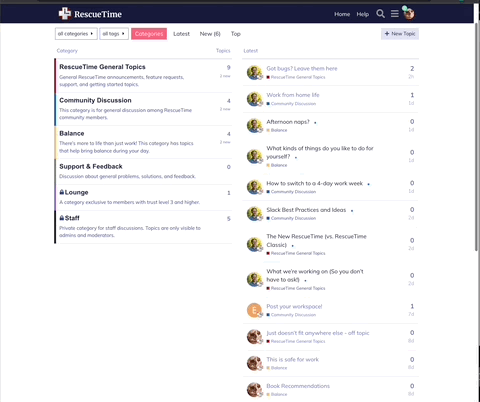Switch to the Top tab

coord(236,34)
